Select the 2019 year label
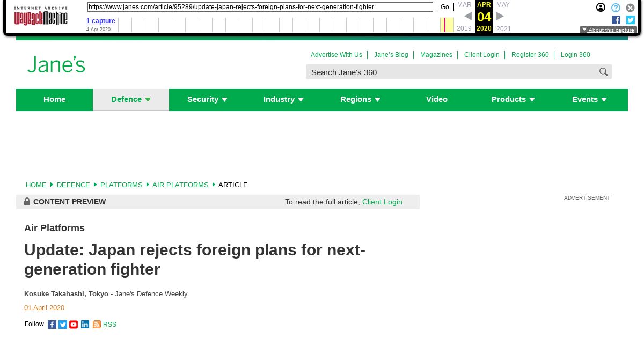 pos(464,28)
